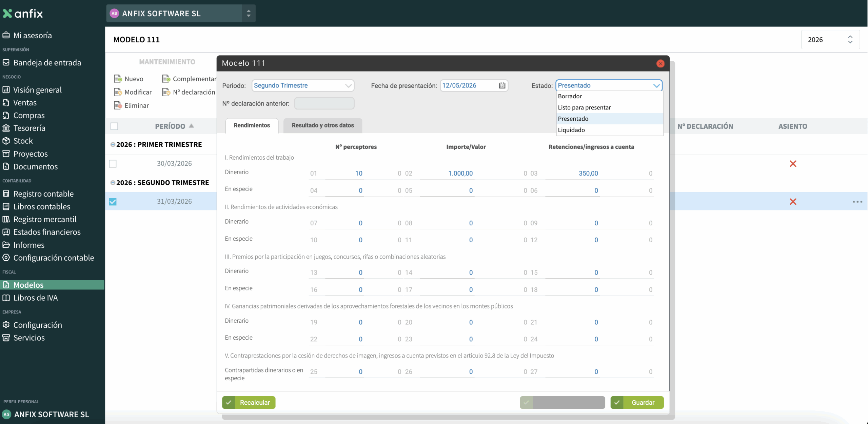Click the Modificar icon in Mantenimiento

[x=118, y=92]
